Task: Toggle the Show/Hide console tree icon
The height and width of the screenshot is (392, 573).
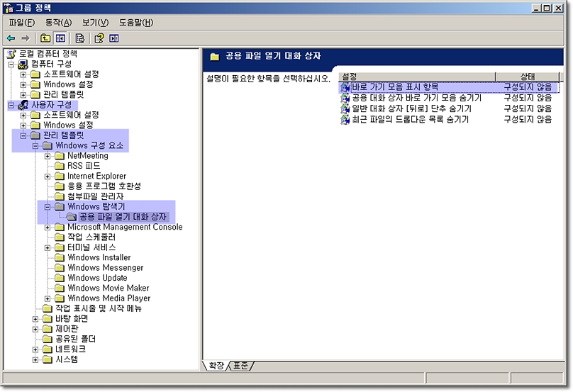Action: 60,38
